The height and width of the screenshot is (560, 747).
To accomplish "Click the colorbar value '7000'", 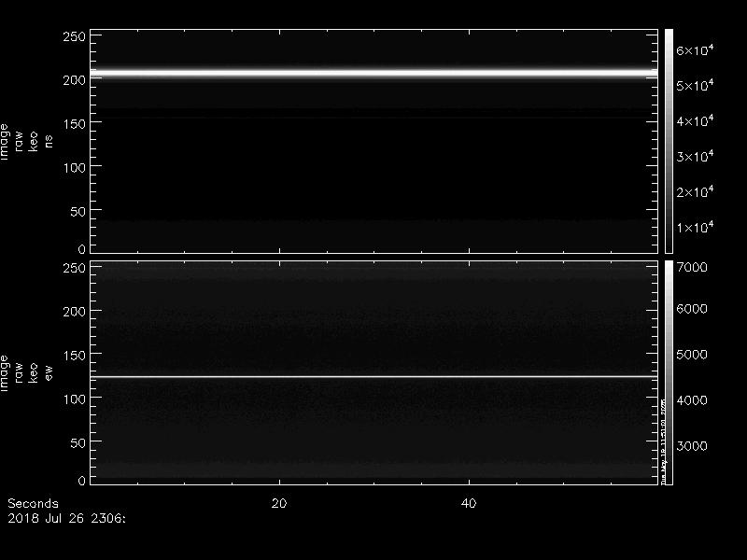I will 692,267.
